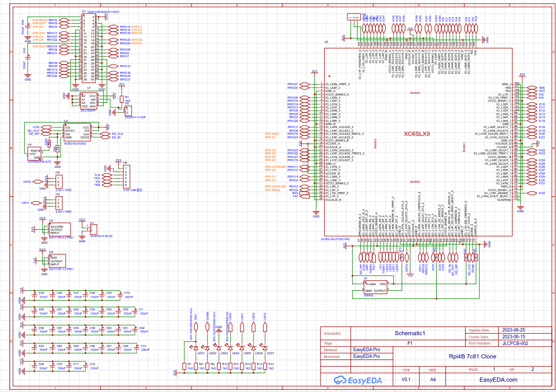The width and height of the screenshot is (556, 392).
Task: Click the Schematic1 title block text
Action: [x=409, y=333]
